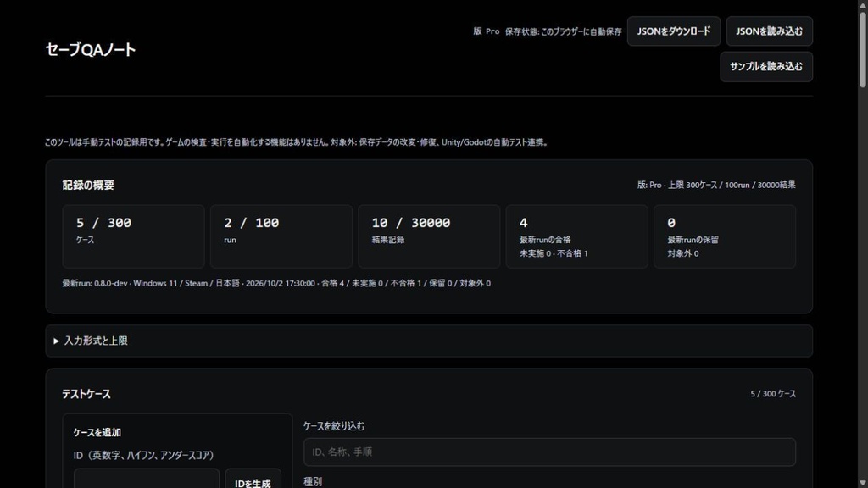
Task: Click the 最新runの合格 count card
Action: tap(576, 236)
